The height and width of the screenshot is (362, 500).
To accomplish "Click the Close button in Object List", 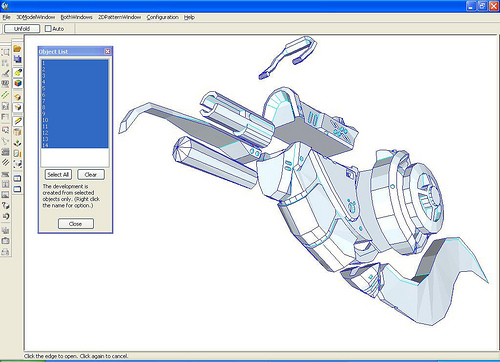I will pyautogui.click(x=76, y=224).
